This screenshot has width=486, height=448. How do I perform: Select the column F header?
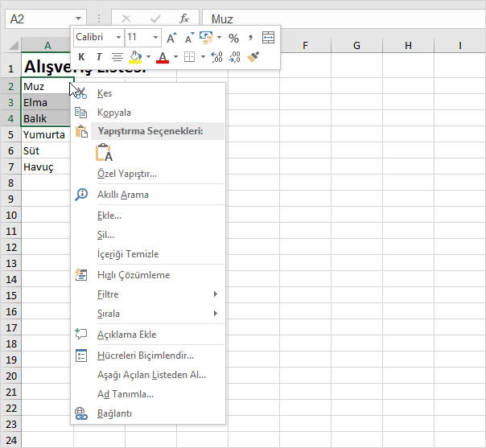(305, 46)
